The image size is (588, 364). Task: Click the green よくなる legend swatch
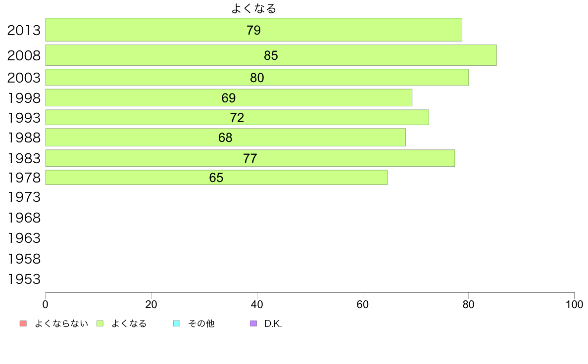tap(100, 323)
